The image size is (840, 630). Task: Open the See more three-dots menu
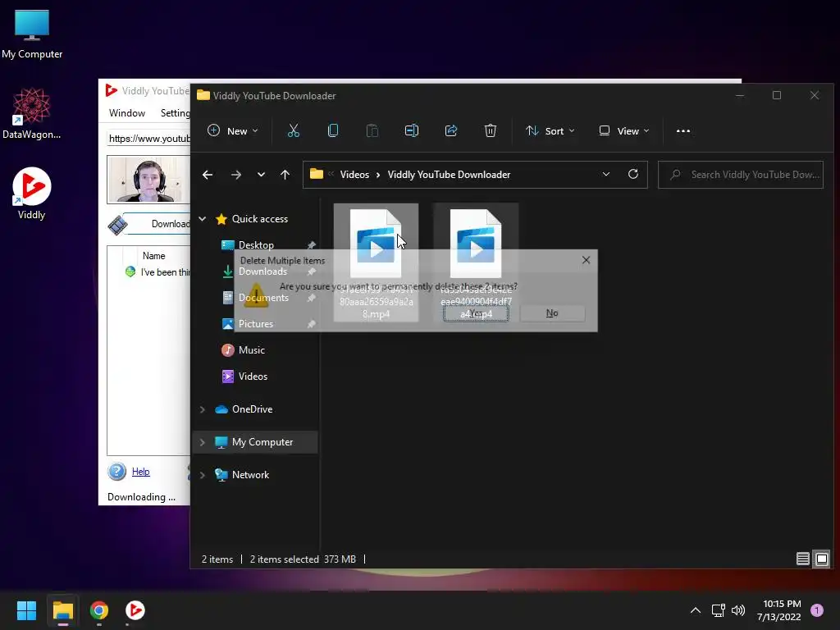(x=683, y=130)
